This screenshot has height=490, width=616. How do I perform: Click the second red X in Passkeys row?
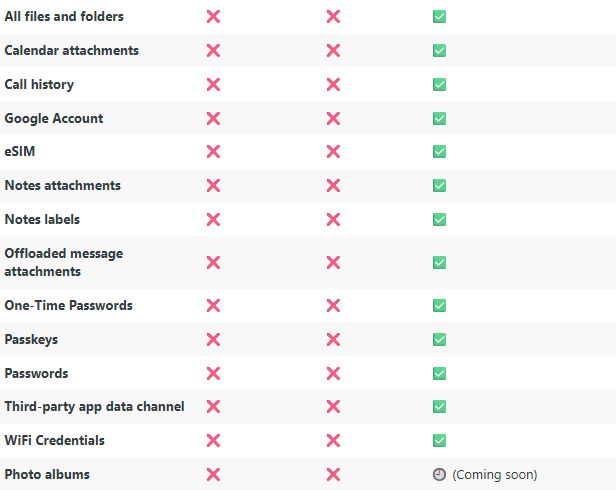333,339
